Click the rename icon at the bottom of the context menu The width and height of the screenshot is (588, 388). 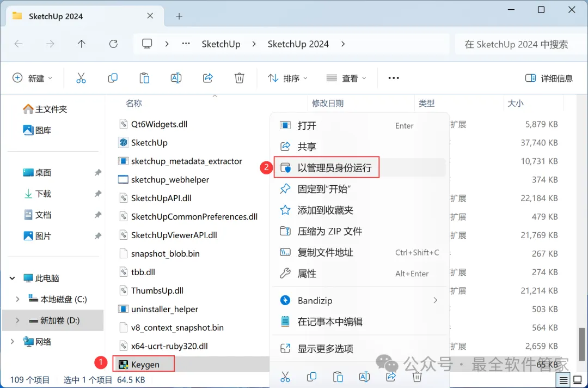364,377
